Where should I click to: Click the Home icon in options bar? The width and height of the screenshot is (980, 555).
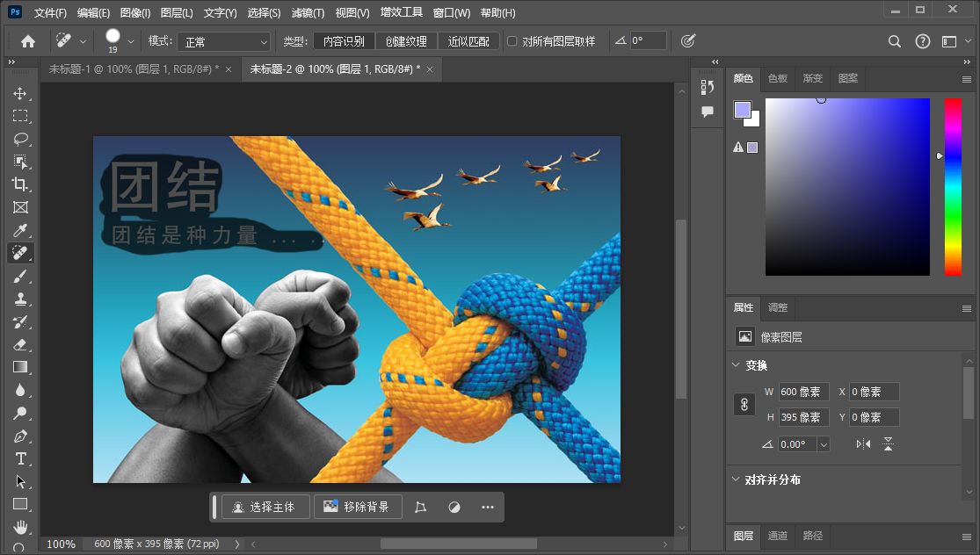28,41
